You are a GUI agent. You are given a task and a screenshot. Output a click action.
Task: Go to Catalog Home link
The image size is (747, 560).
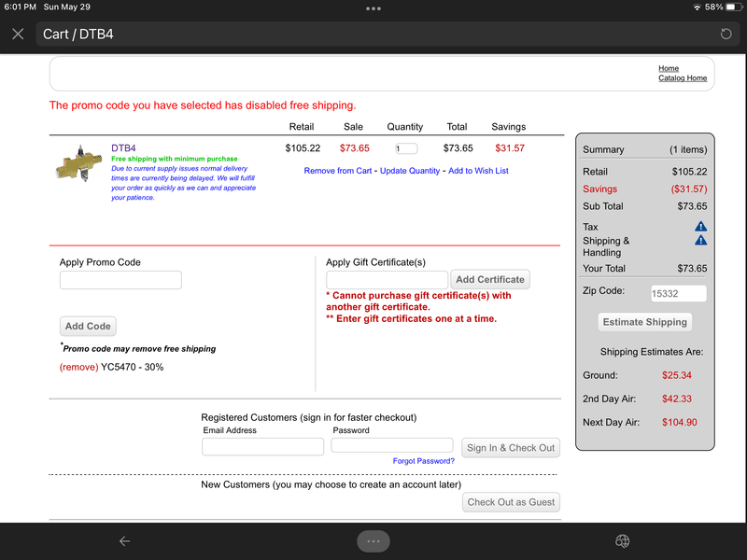(x=682, y=78)
